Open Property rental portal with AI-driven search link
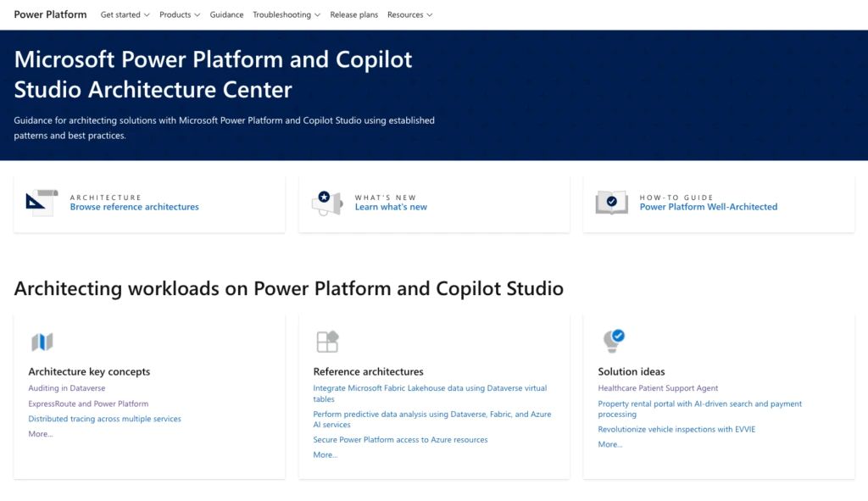 click(x=699, y=409)
